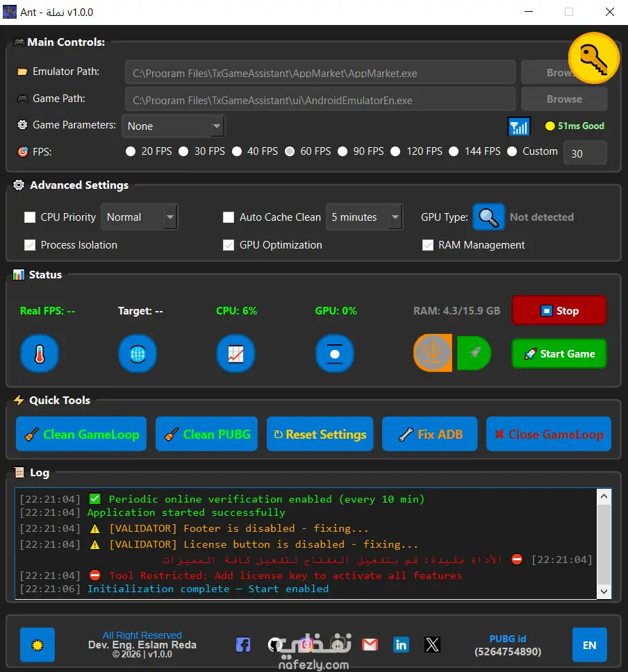
Task: Select Custom FPS radio option
Action: point(532,151)
